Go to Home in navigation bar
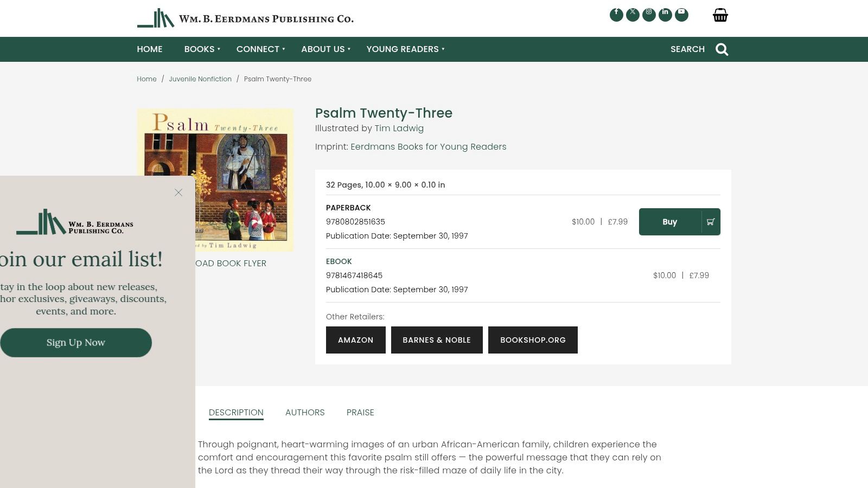This screenshot has width=868, height=488. pos(150,49)
